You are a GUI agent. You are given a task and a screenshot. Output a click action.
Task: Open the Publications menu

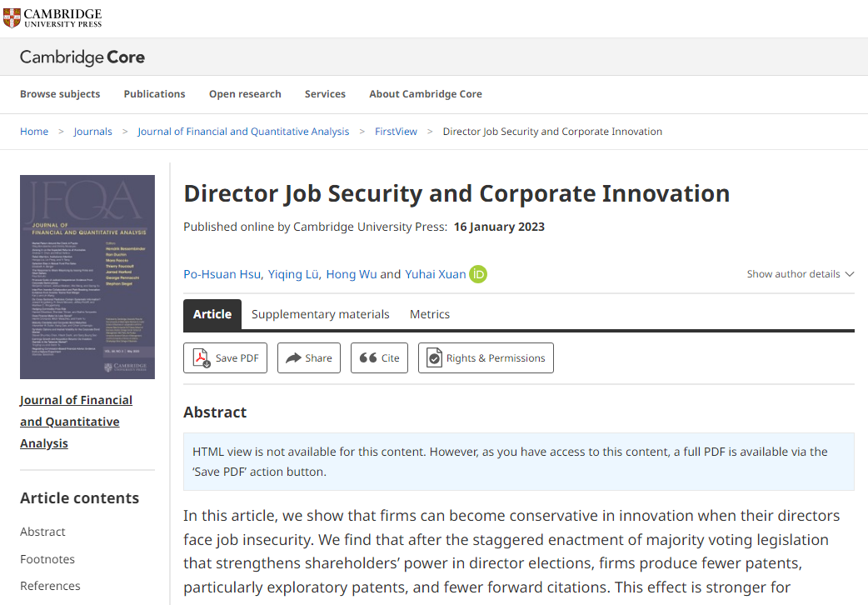click(154, 94)
